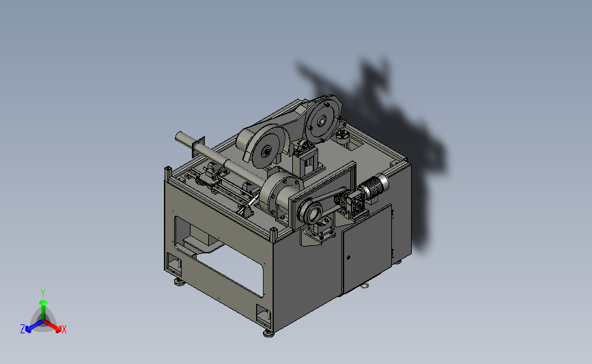Image resolution: width=592 pixels, height=364 pixels.
Task: Select the large cylindrical drum housing
Action: (280, 193)
